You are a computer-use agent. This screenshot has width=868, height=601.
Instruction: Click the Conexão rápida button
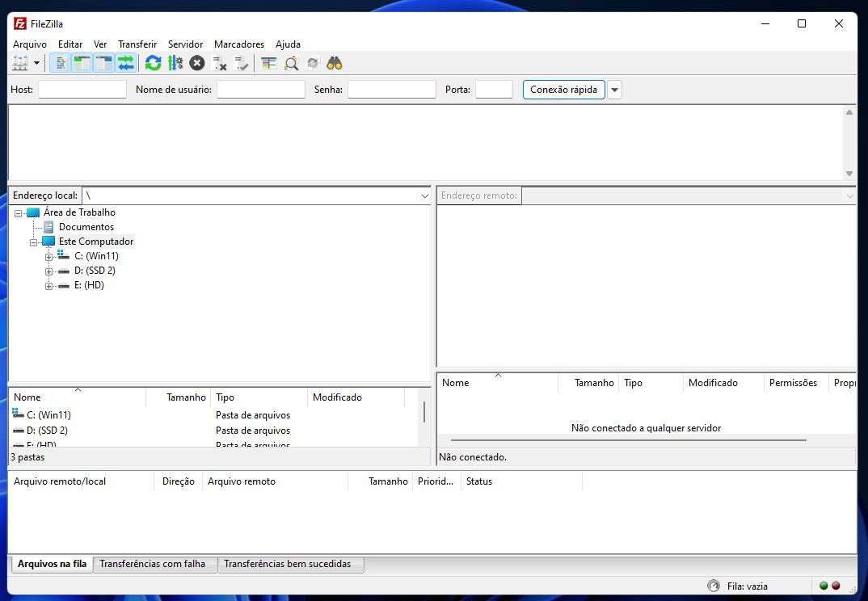point(563,89)
